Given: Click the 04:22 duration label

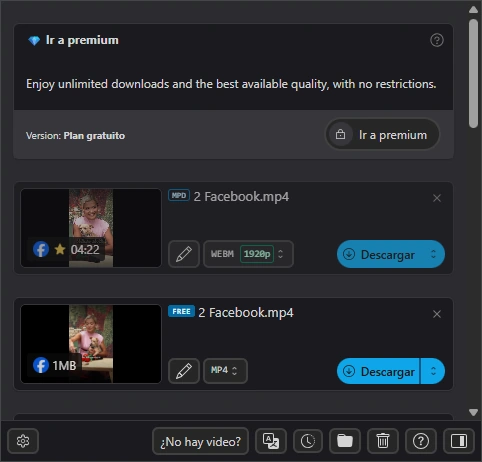Looking at the screenshot, I should click(x=85, y=249).
